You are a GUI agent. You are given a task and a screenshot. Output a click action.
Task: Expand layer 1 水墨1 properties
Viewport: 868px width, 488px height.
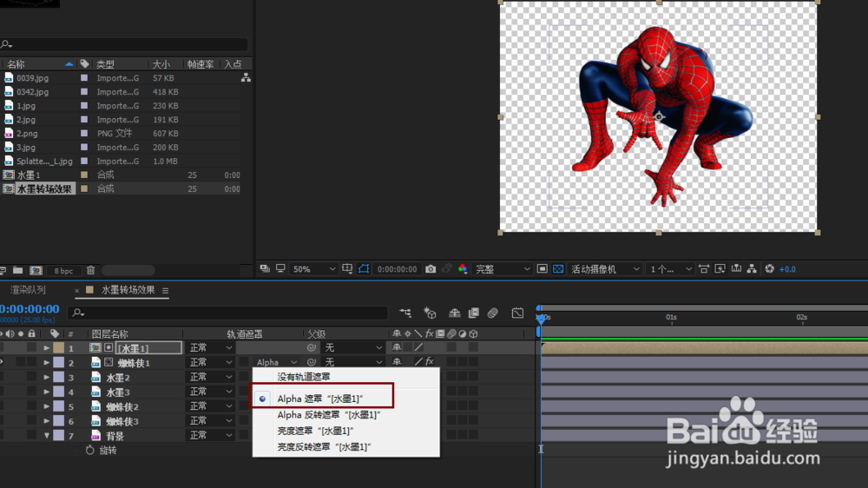pos(47,348)
